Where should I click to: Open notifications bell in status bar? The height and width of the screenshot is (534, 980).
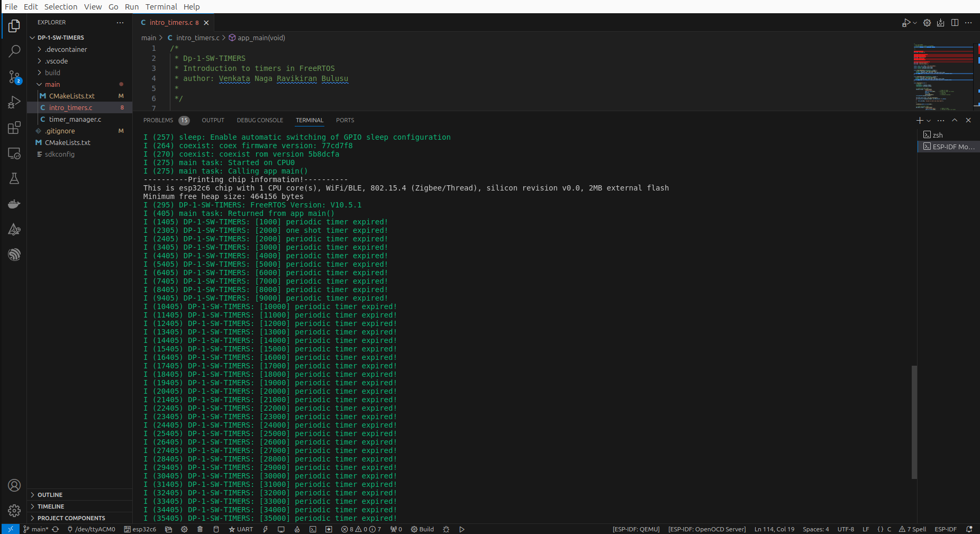[x=969, y=529]
